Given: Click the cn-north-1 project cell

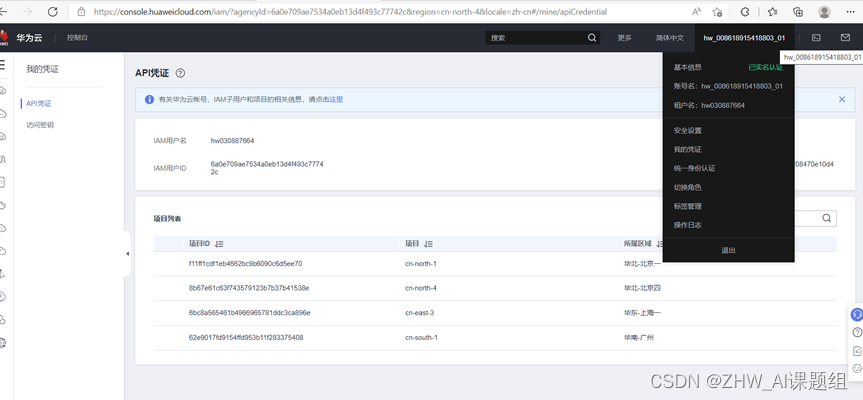Looking at the screenshot, I should point(421,264).
